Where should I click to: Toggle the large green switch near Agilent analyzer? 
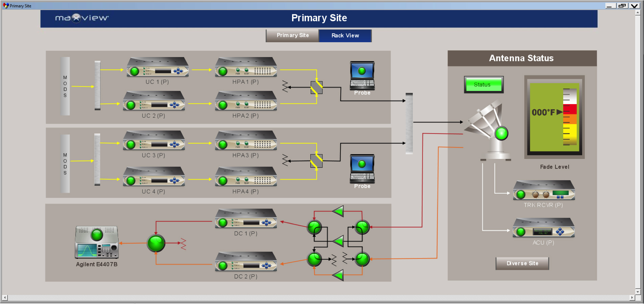pyautogui.click(x=156, y=243)
